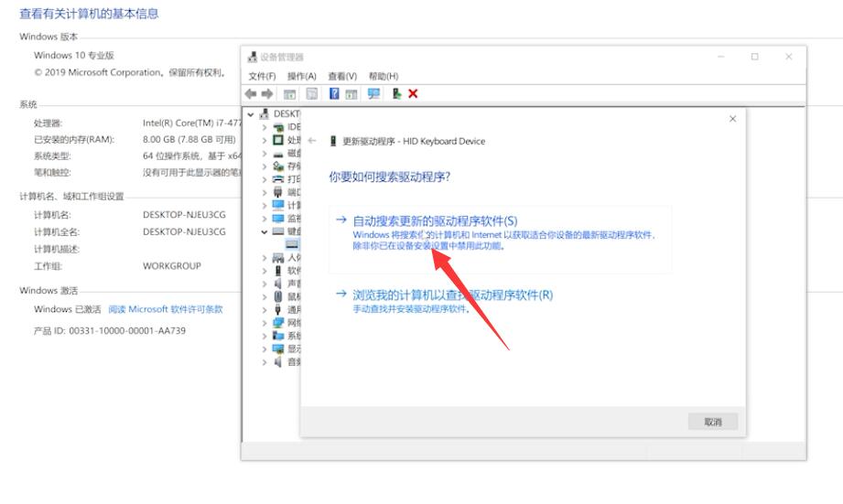Image resolution: width=843 pixels, height=504 pixels.
Task: Select the processor (处理器) icon in tree
Action: click(278, 140)
